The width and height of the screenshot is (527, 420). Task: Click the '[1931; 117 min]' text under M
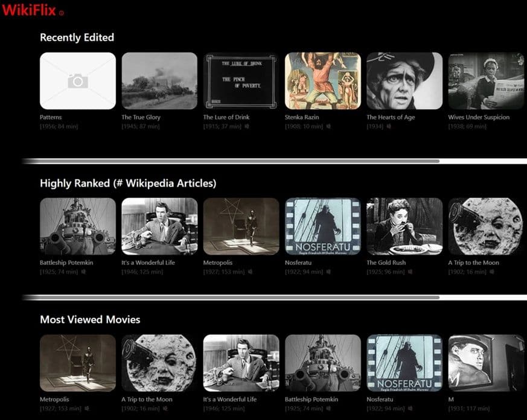pyautogui.click(x=469, y=409)
